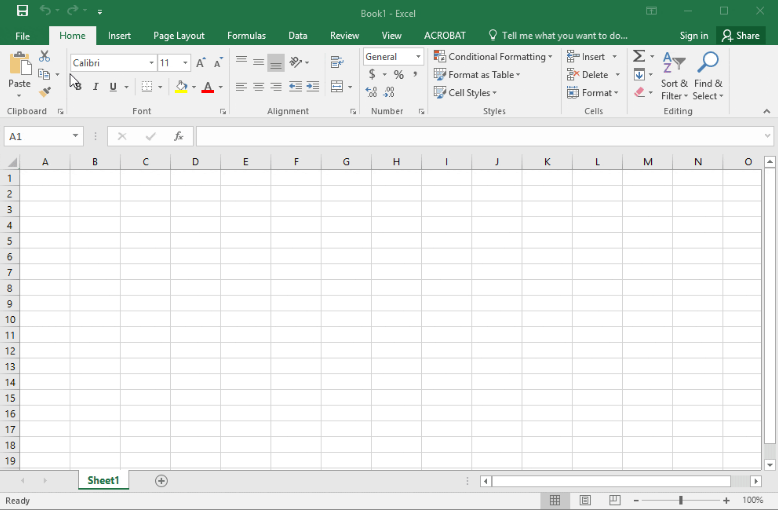
Task: Click Insert cells button
Action: (587, 57)
